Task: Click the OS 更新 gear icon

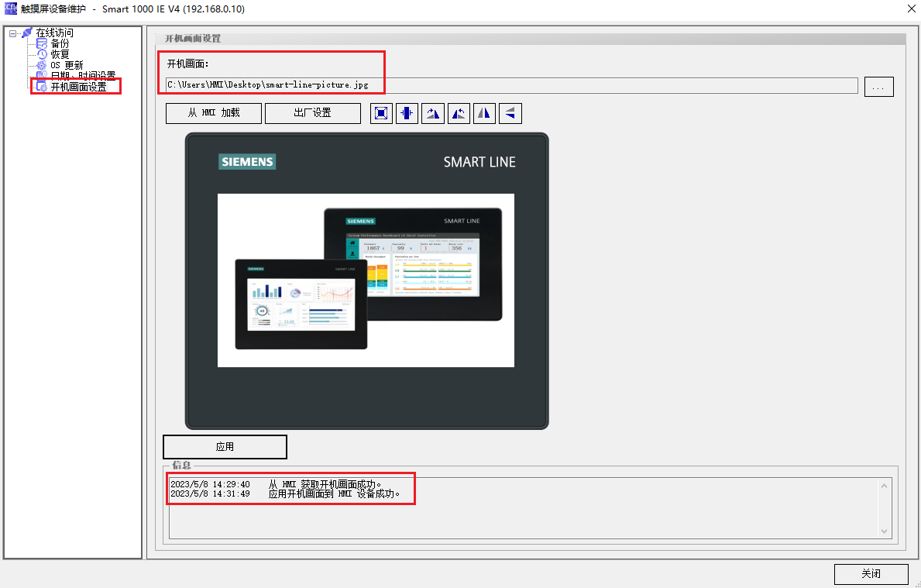Action: point(42,65)
